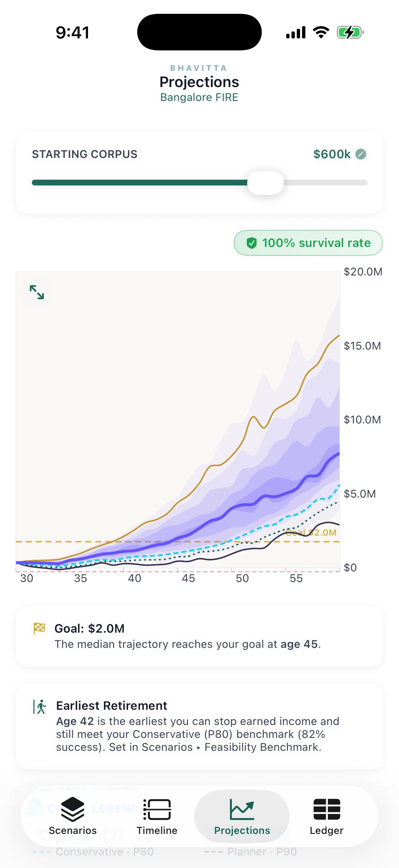Image resolution: width=399 pixels, height=868 pixels.
Task: Tap the Scenarios layers icon
Action: click(x=73, y=809)
